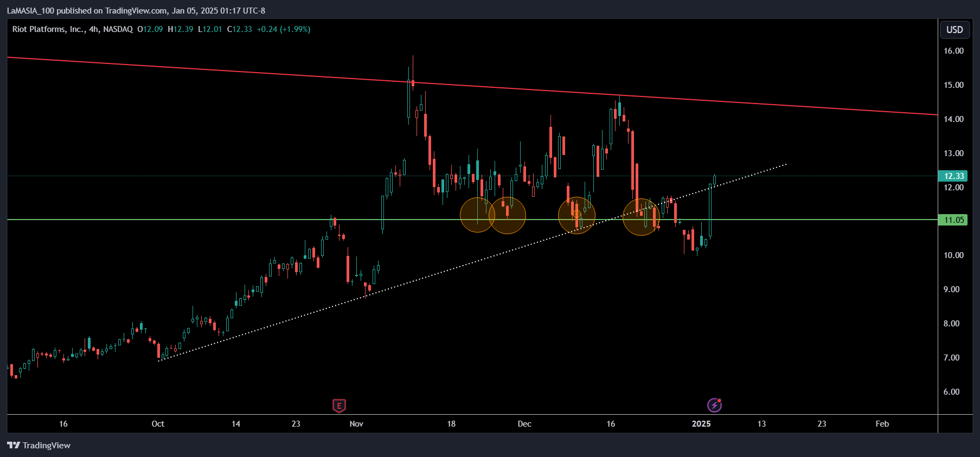
Task: Click the 7.00 price axis label
Action: click(951, 358)
